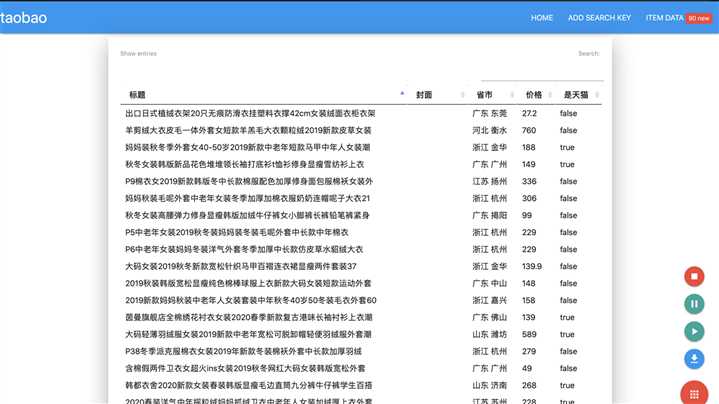719x404 pixels.
Task: Select row starting with 含棉假两件卫衣
Action: (361, 368)
